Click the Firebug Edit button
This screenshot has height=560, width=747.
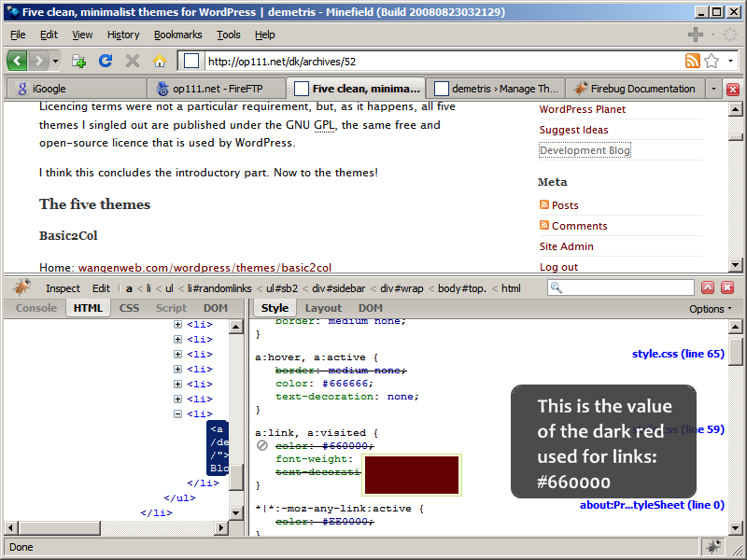pos(101,288)
